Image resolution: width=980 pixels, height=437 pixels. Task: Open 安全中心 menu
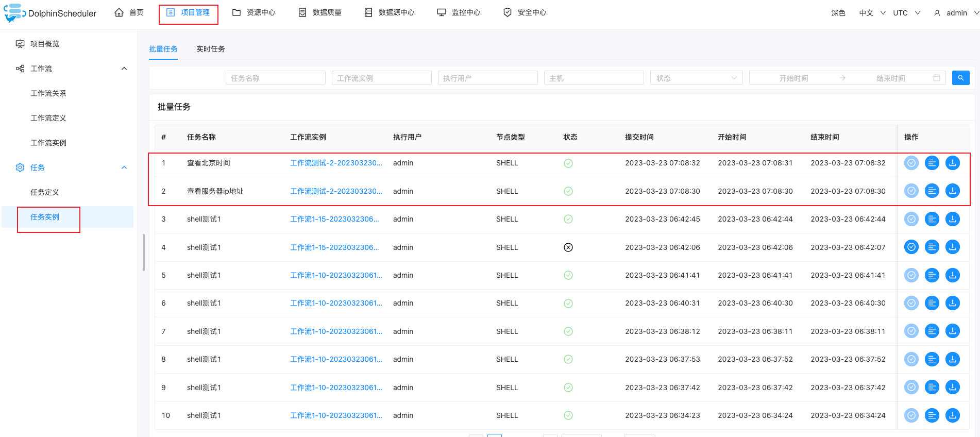(x=525, y=12)
